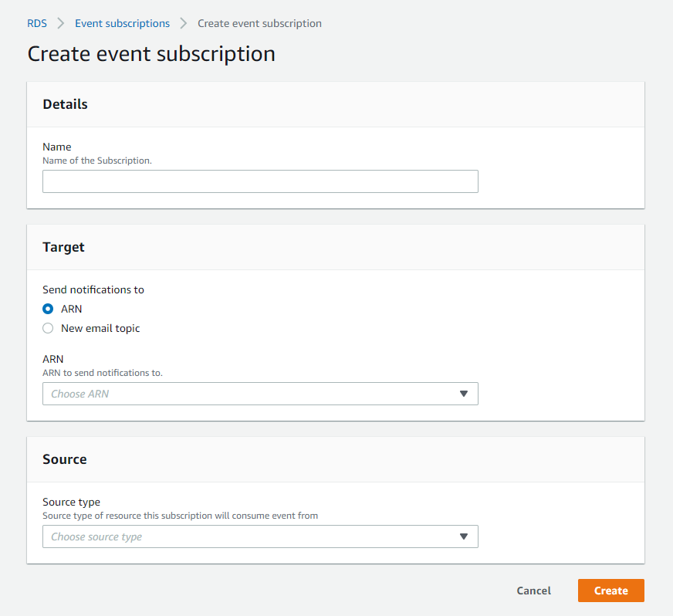Click the New email topic option label
The image size is (673, 616).
(100, 328)
